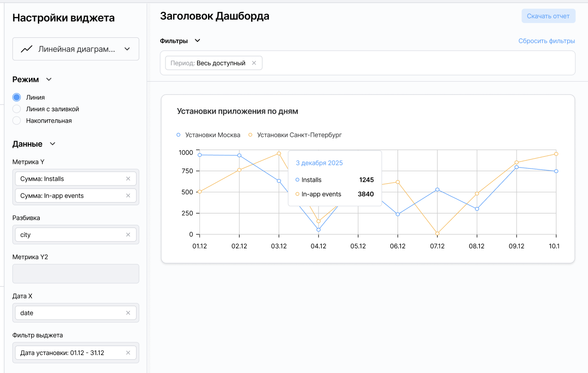Click the orange data point at 07.12
Viewport: 588px width, 373px height.
(437, 233)
